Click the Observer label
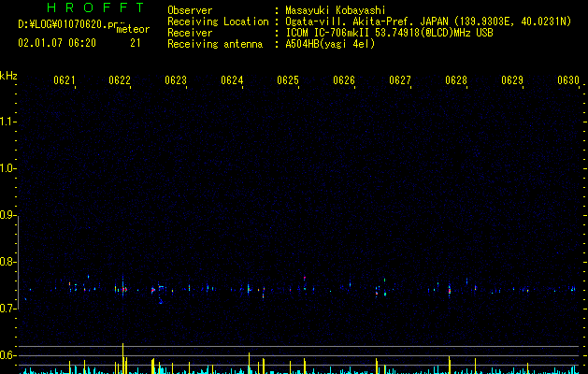 click(x=190, y=10)
